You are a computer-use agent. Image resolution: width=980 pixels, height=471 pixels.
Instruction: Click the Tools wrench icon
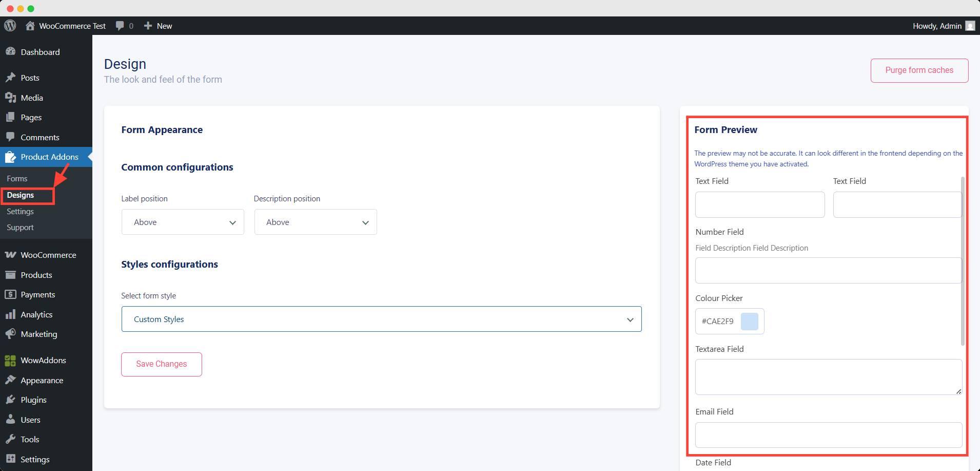10,439
